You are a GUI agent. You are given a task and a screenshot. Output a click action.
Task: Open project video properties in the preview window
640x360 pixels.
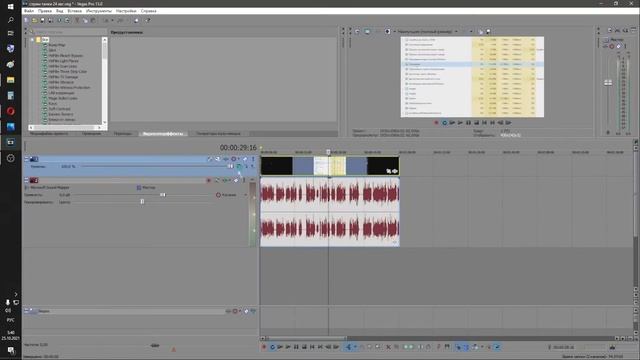coord(357,31)
